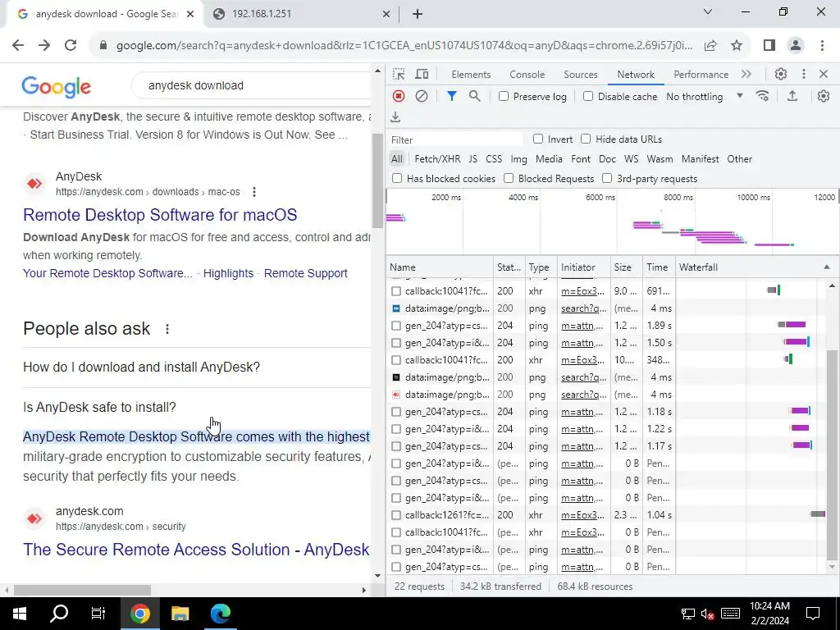
Task: Open No throttling dropdown
Action: (x=705, y=97)
